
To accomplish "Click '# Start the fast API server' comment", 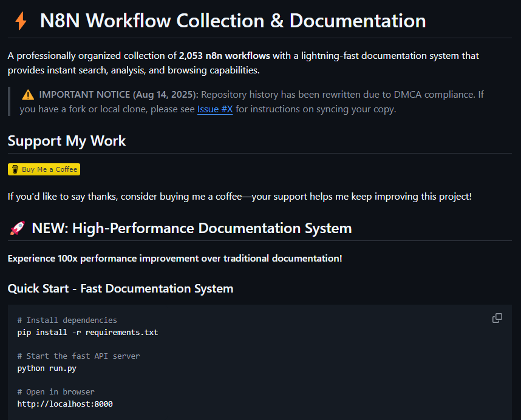I will (79, 356).
